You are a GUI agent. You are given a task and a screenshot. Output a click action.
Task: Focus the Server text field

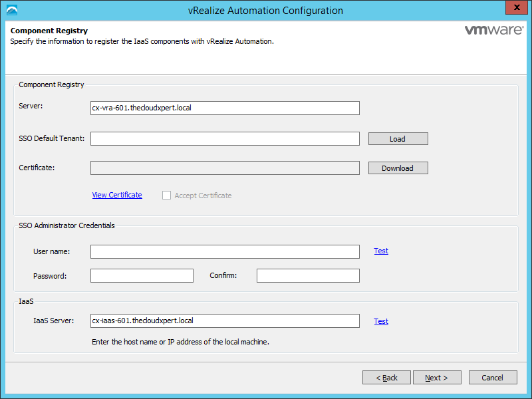[225, 108]
